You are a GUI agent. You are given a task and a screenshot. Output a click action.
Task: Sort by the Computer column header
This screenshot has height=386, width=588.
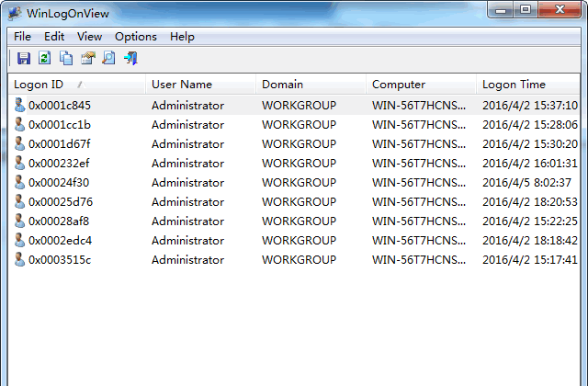click(x=421, y=85)
